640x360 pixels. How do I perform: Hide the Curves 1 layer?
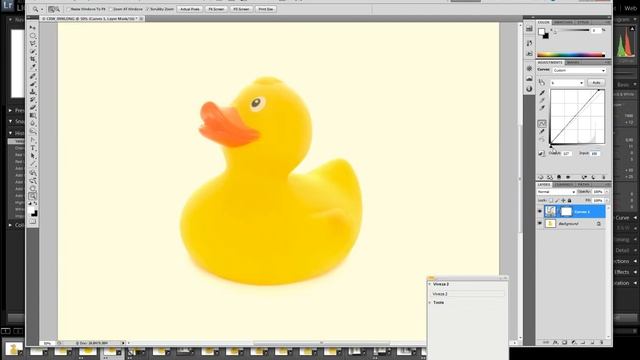pos(540,211)
